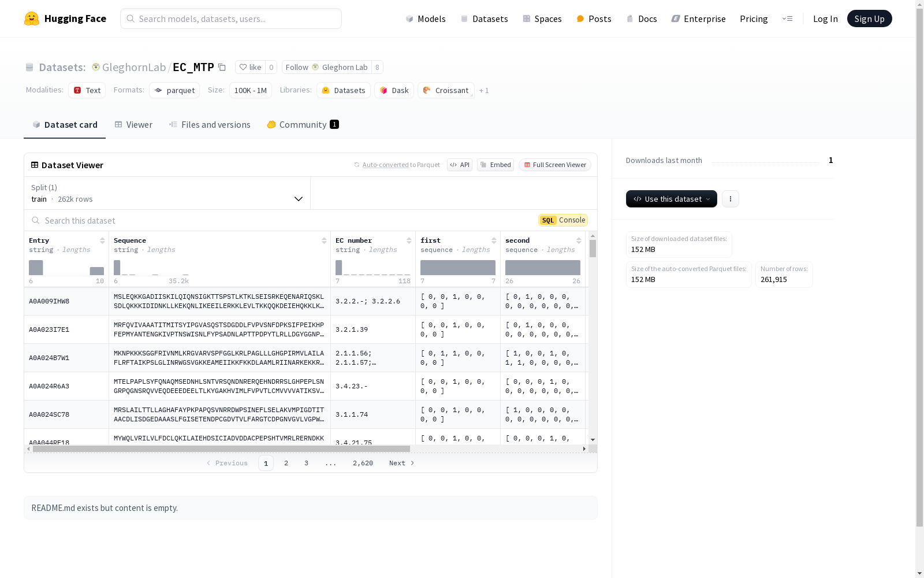Select the A0A009IHW8 entry cell
Screen dimensions: 924x578
coord(66,301)
